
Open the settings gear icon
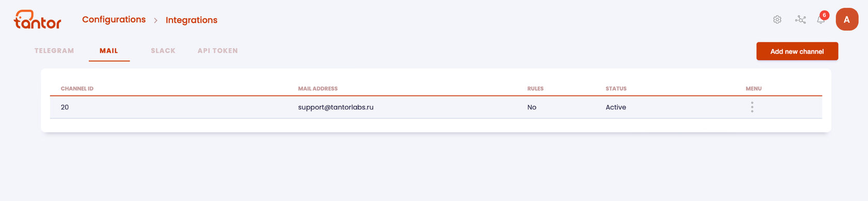pyautogui.click(x=777, y=20)
